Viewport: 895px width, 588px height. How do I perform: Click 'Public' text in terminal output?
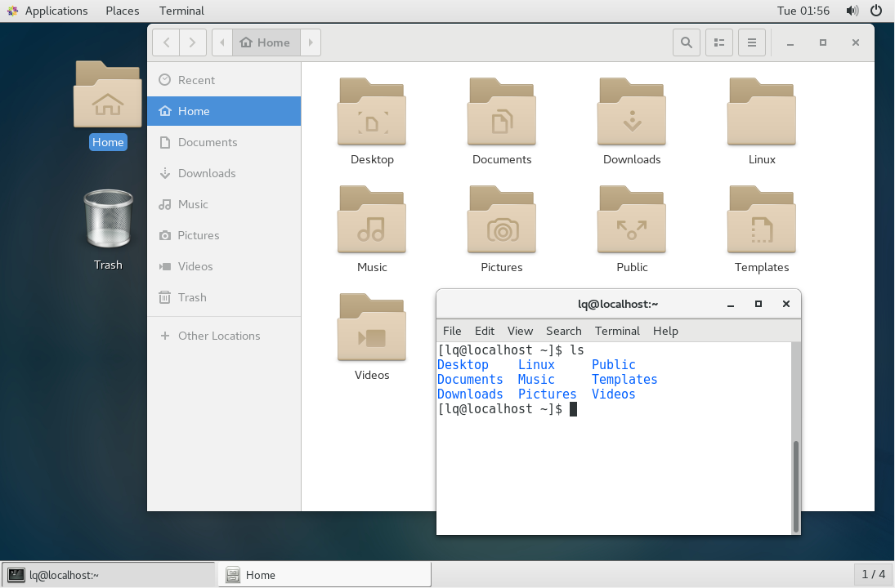pos(614,364)
